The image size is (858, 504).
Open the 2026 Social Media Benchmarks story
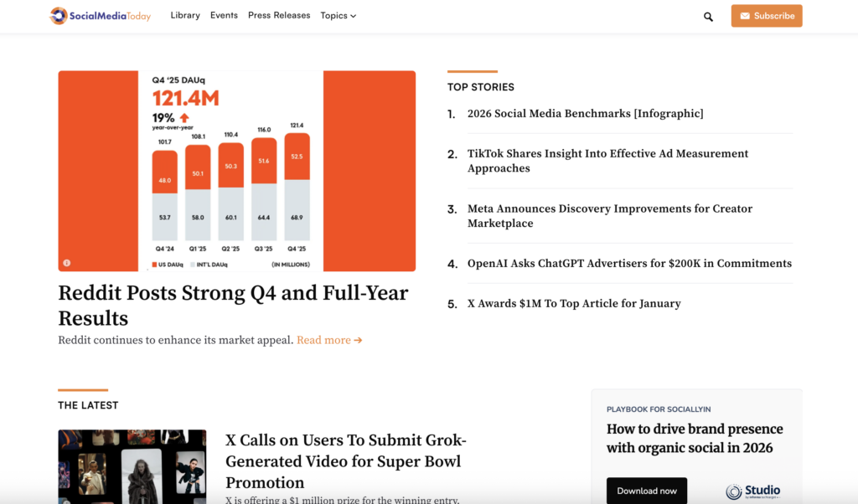[x=585, y=114]
